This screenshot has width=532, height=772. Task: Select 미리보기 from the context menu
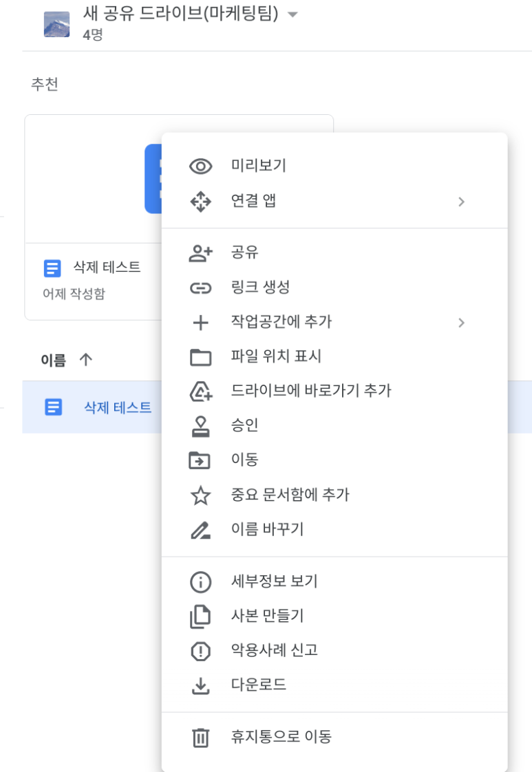tap(334, 167)
